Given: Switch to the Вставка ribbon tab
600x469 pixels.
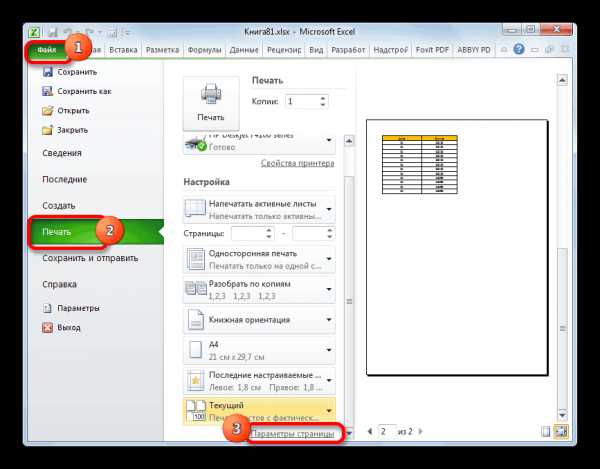Looking at the screenshot, I should click(x=123, y=50).
